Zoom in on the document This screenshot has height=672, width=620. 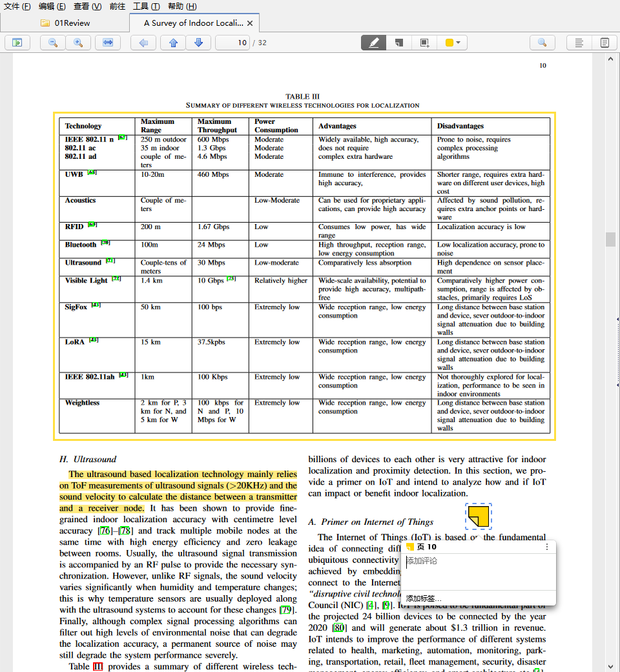[x=77, y=43]
